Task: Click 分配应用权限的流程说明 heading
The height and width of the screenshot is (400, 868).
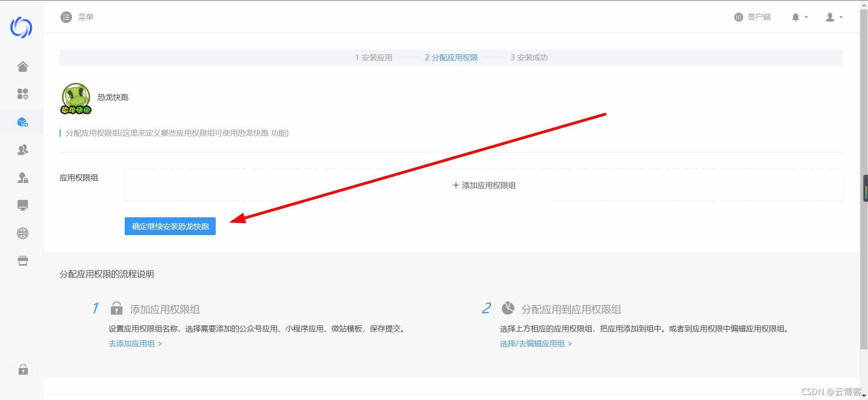Action: pyautogui.click(x=107, y=274)
